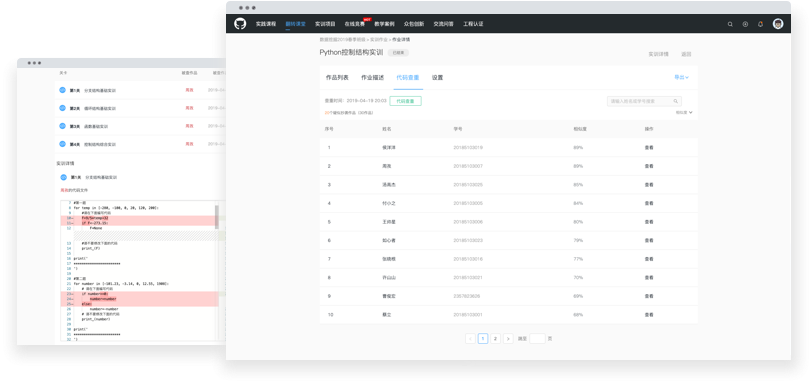Click the jump-to-page input field
The image size is (812, 384).
[538, 338]
